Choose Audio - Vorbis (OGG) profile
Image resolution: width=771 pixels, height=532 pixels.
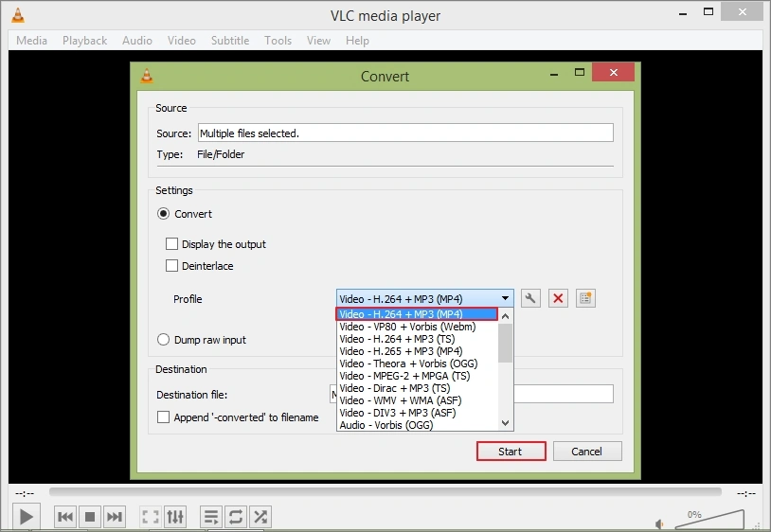(418, 425)
